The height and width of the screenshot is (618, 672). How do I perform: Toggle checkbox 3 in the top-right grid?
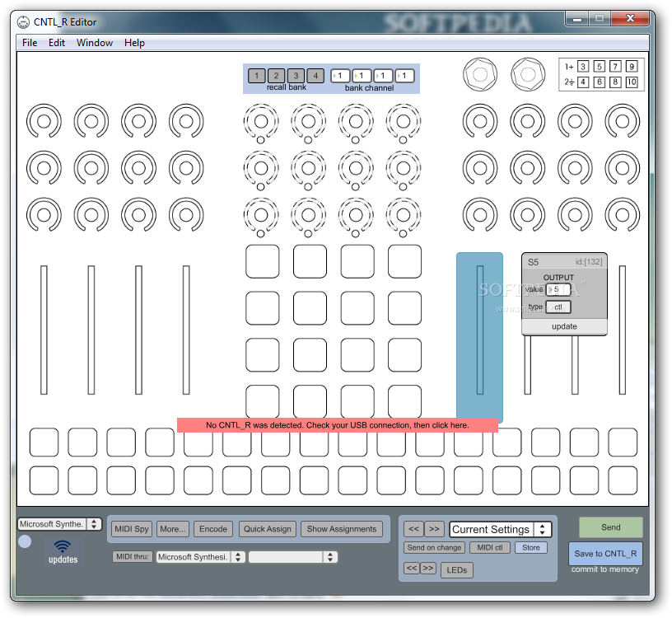[582, 67]
